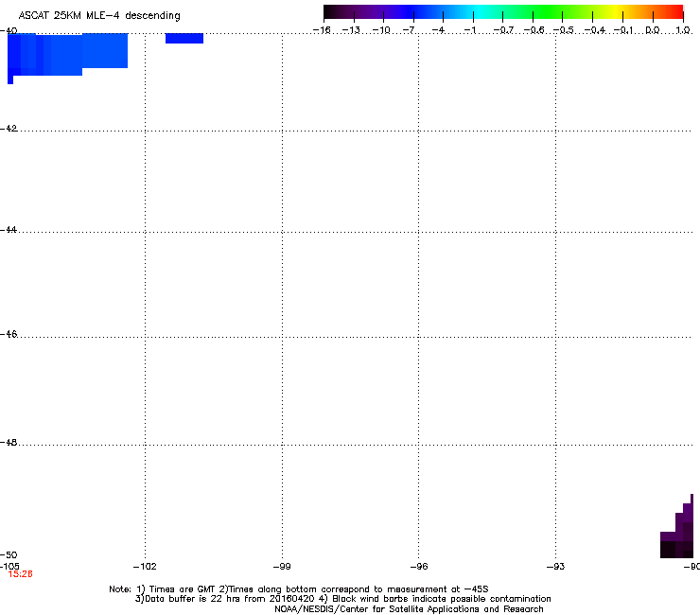Click the color bar label -13

[351, 30]
